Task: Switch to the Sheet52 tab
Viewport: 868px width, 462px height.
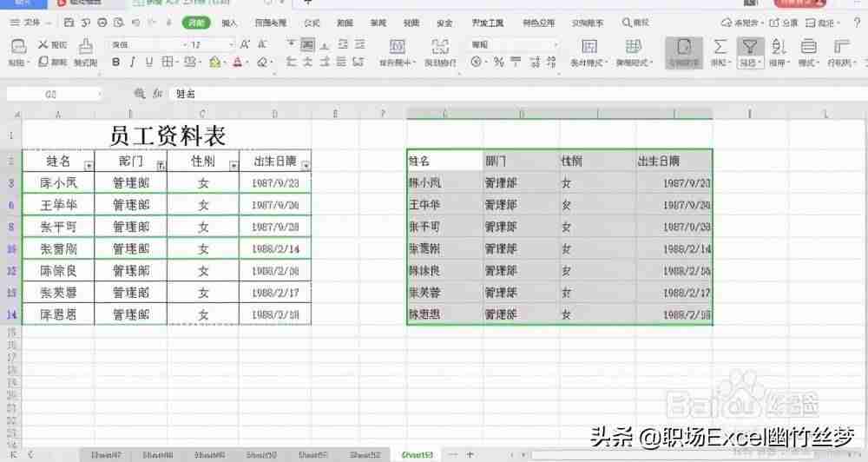Action: point(365,455)
